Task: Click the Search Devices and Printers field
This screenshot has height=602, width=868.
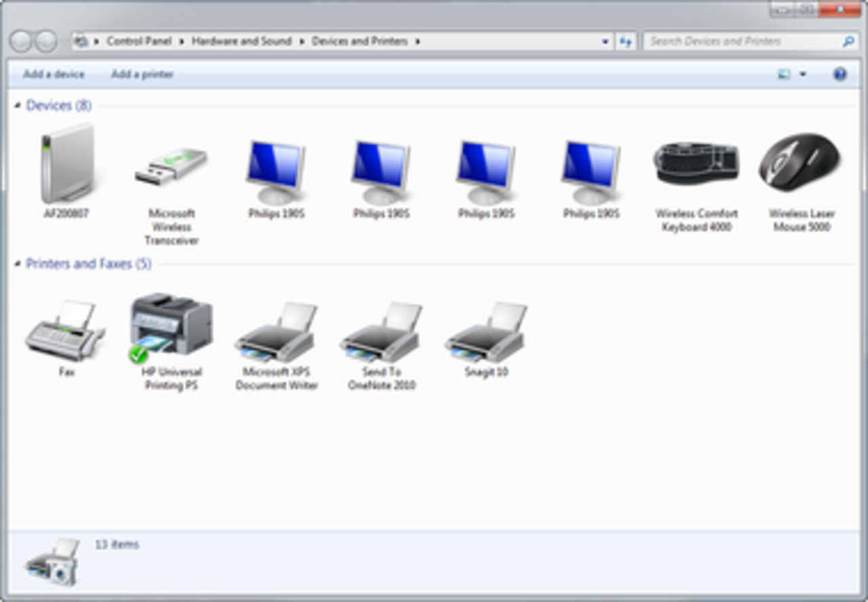Action: click(745, 41)
